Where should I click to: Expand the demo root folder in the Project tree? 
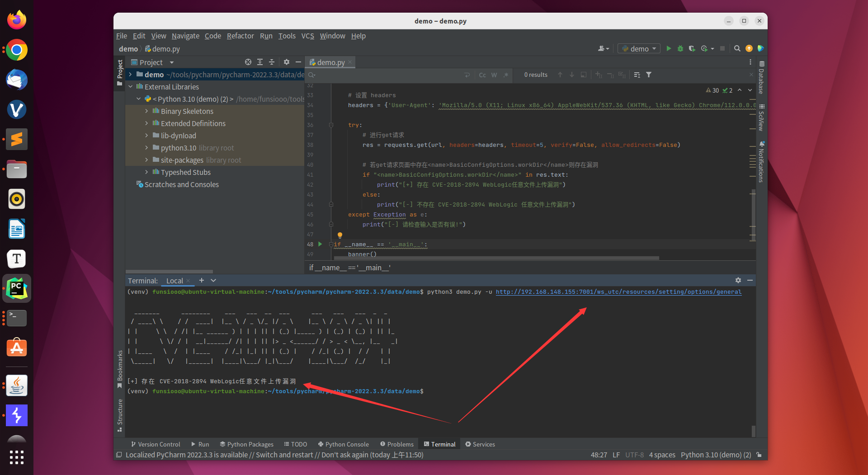[x=131, y=75]
